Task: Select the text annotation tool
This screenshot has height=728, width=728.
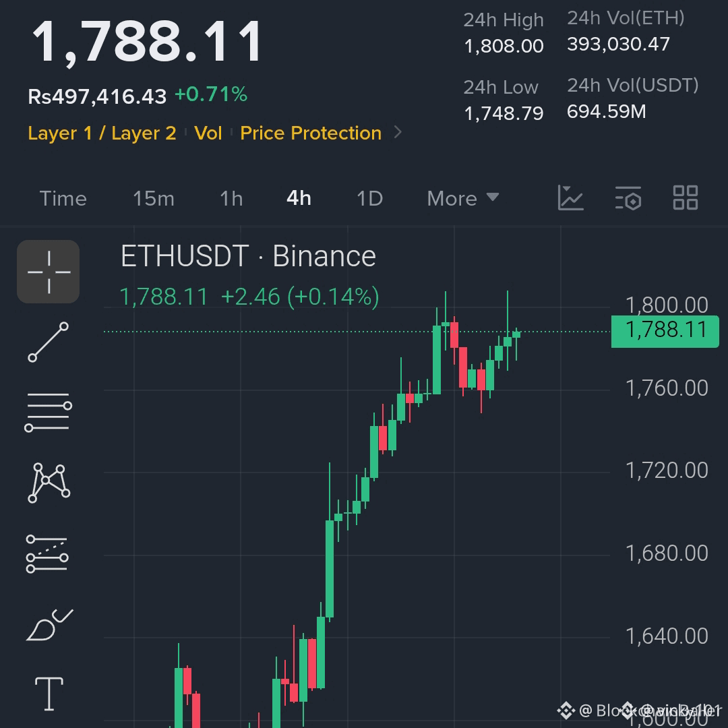Action: click(49, 694)
